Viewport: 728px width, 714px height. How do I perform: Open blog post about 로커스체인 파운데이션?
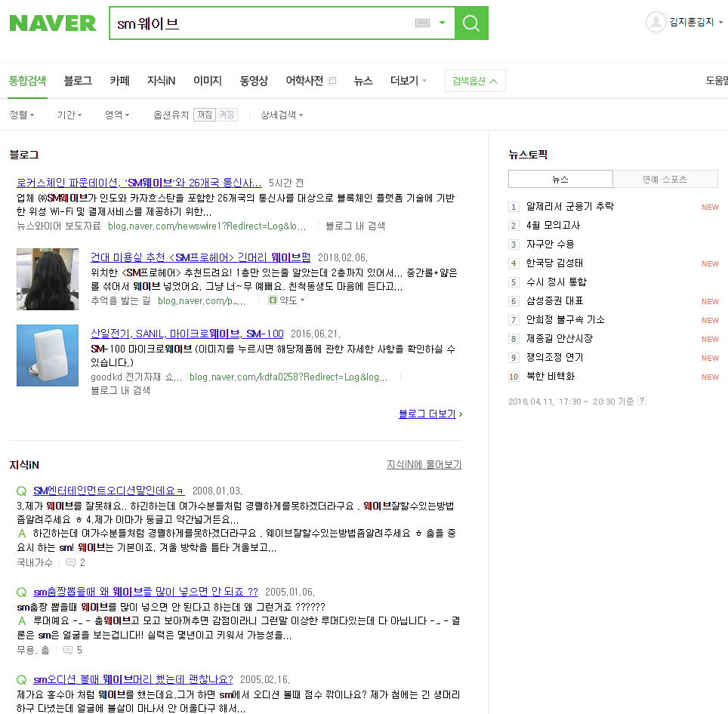pos(139,183)
